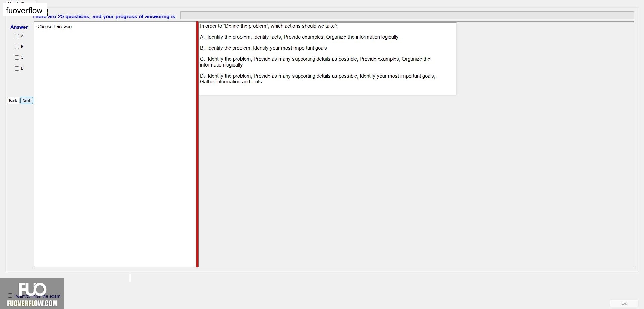Check answer option A checkbox

[17, 36]
